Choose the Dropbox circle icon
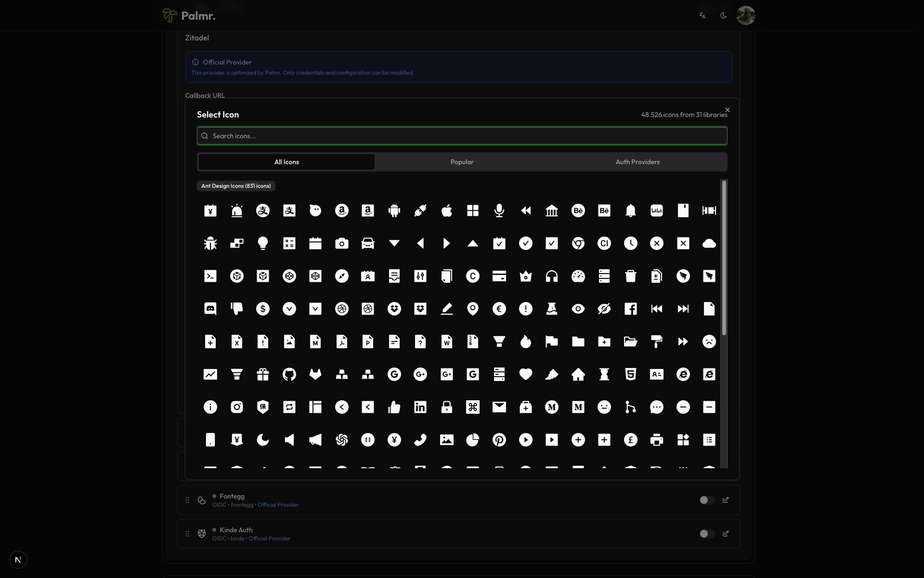This screenshot has width=924, height=578. [x=394, y=309]
